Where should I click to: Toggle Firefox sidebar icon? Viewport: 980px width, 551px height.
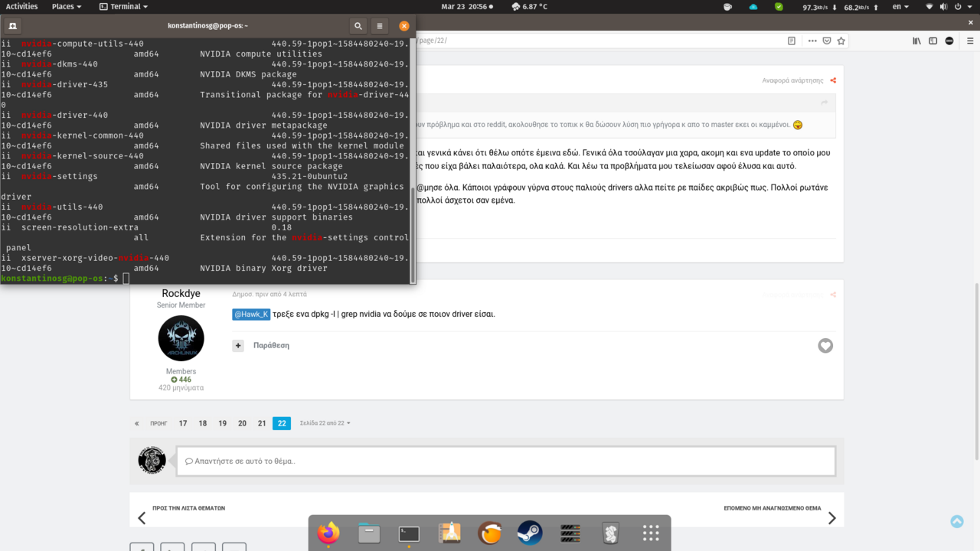click(x=933, y=41)
